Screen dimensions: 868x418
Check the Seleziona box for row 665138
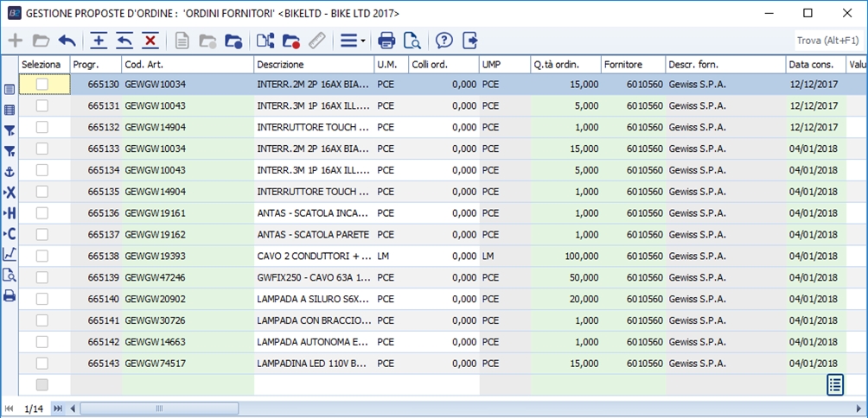(x=41, y=256)
